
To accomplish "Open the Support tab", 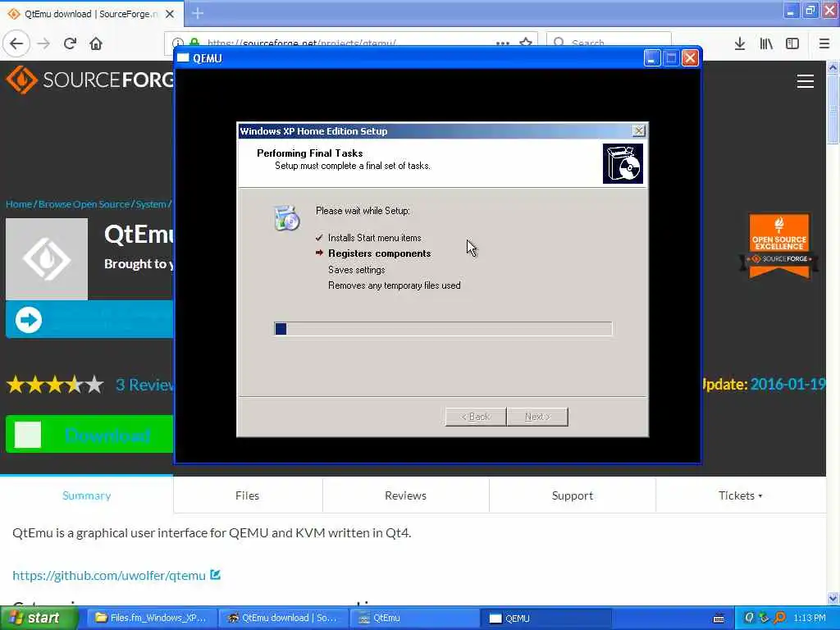I will (572, 495).
